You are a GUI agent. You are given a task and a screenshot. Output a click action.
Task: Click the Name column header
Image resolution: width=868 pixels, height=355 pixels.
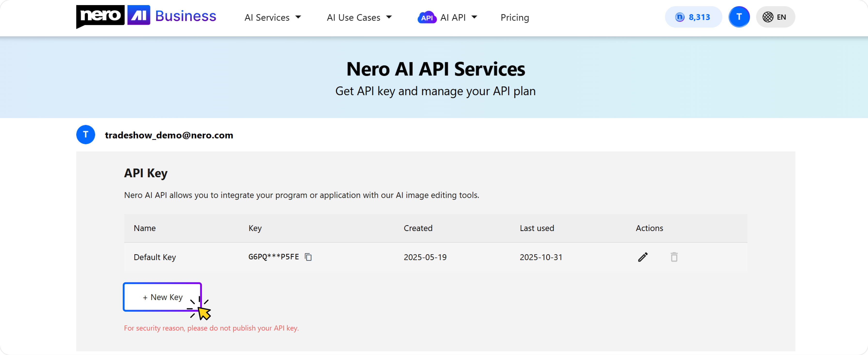point(144,228)
